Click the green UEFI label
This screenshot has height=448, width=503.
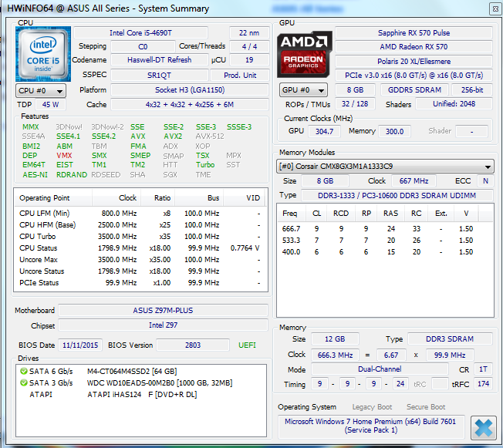point(247,345)
